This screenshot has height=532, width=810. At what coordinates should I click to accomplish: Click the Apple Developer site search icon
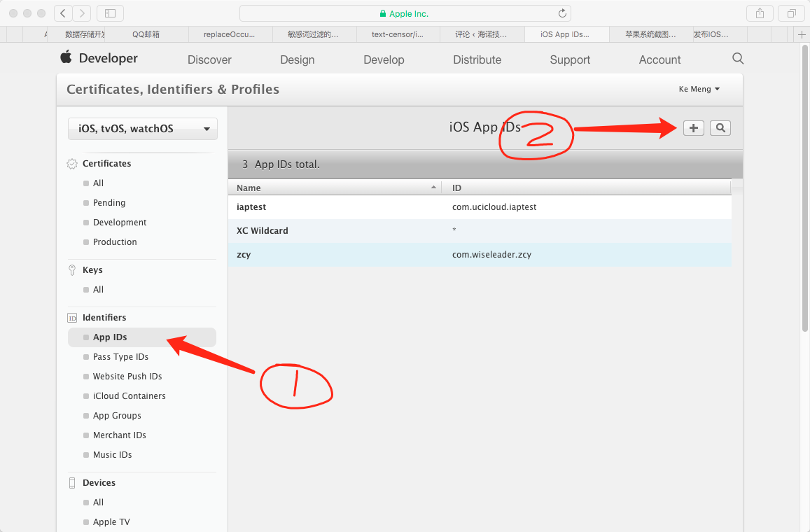point(738,58)
